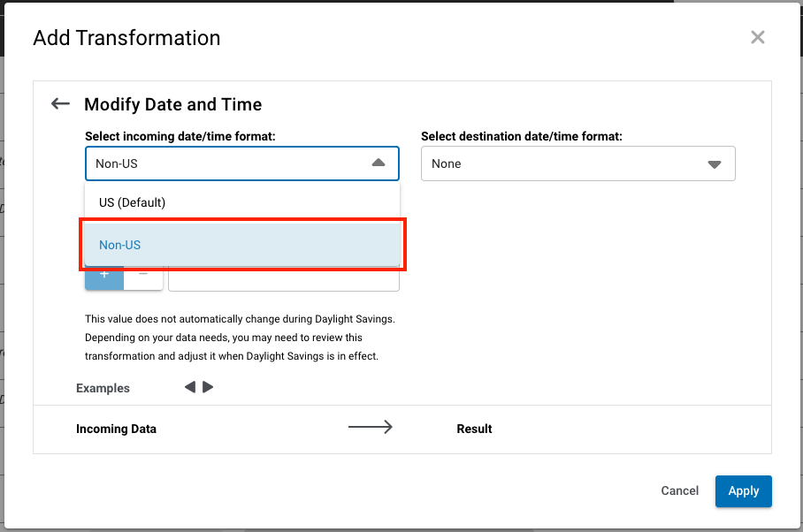Click the time offset input field

pos(283,280)
